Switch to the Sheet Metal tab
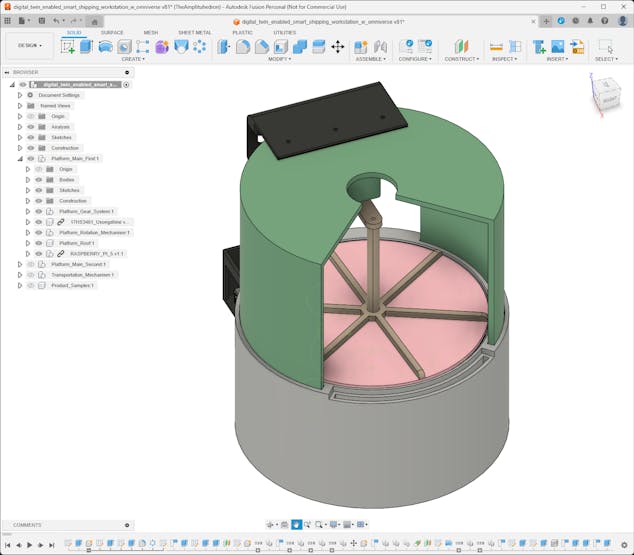The image size is (634, 555). (194, 32)
